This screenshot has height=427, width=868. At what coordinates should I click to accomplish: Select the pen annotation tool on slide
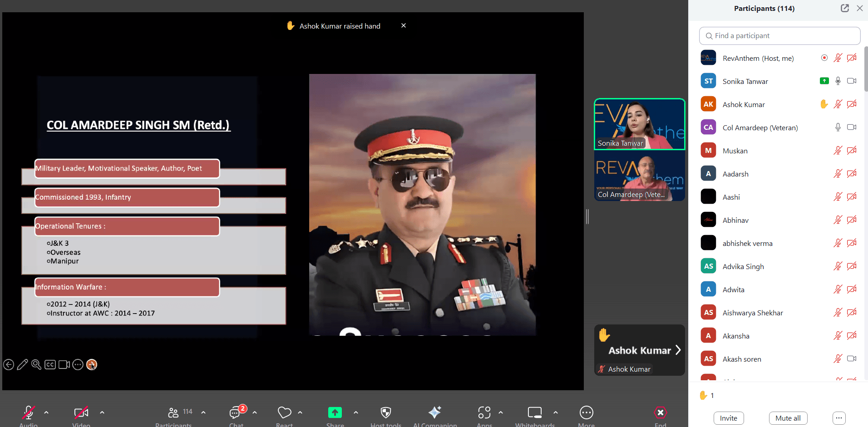22,364
